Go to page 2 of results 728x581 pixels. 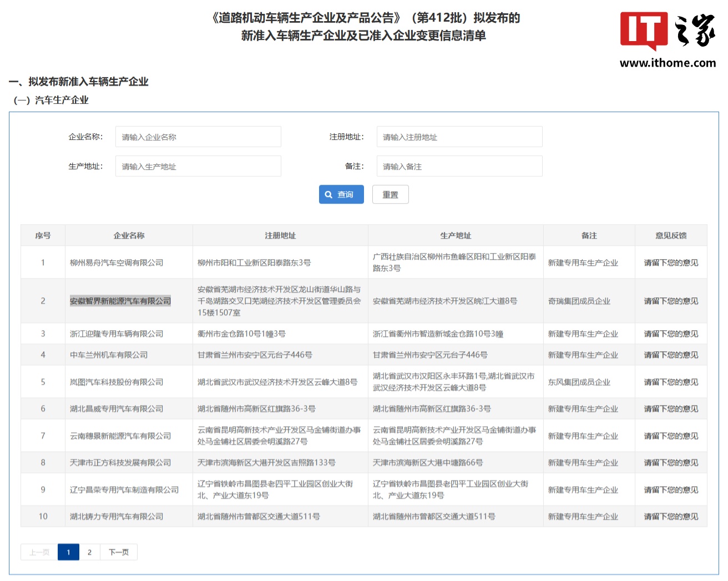pyautogui.click(x=89, y=552)
